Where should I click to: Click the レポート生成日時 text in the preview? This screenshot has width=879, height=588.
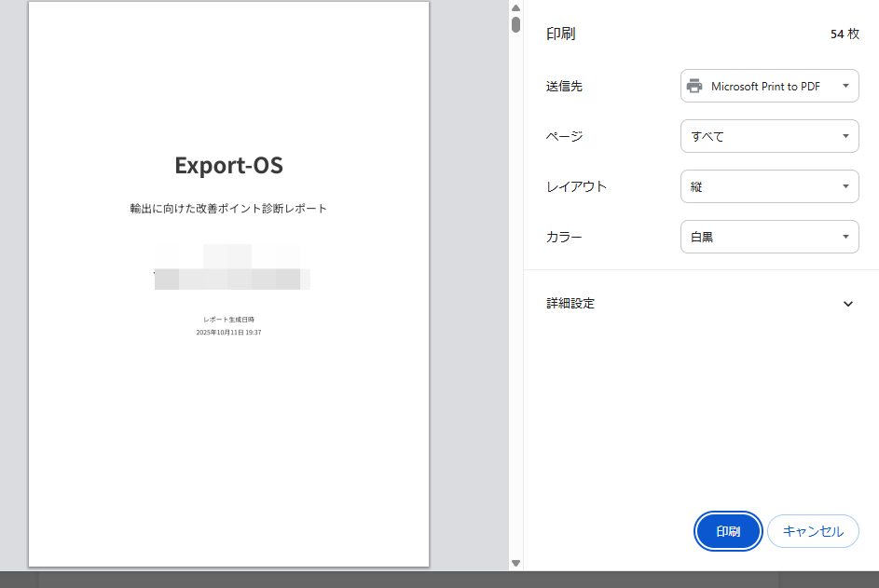228,318
